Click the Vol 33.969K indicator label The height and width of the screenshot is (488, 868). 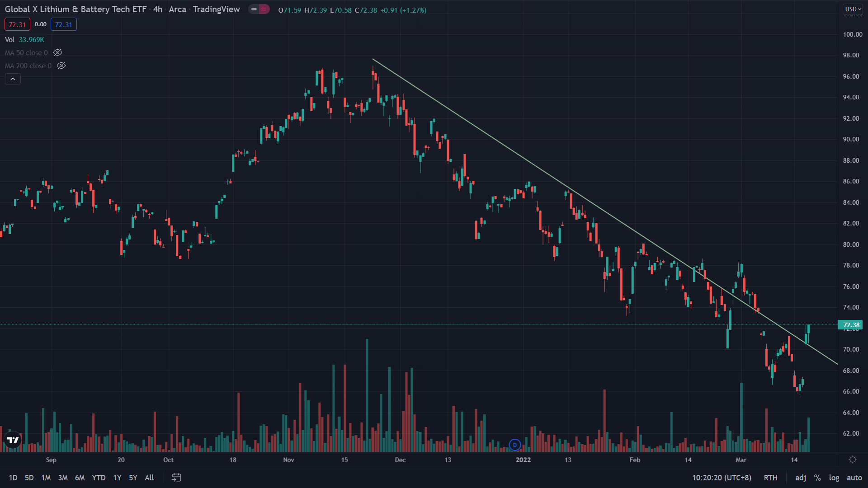[x=24, y=40]
